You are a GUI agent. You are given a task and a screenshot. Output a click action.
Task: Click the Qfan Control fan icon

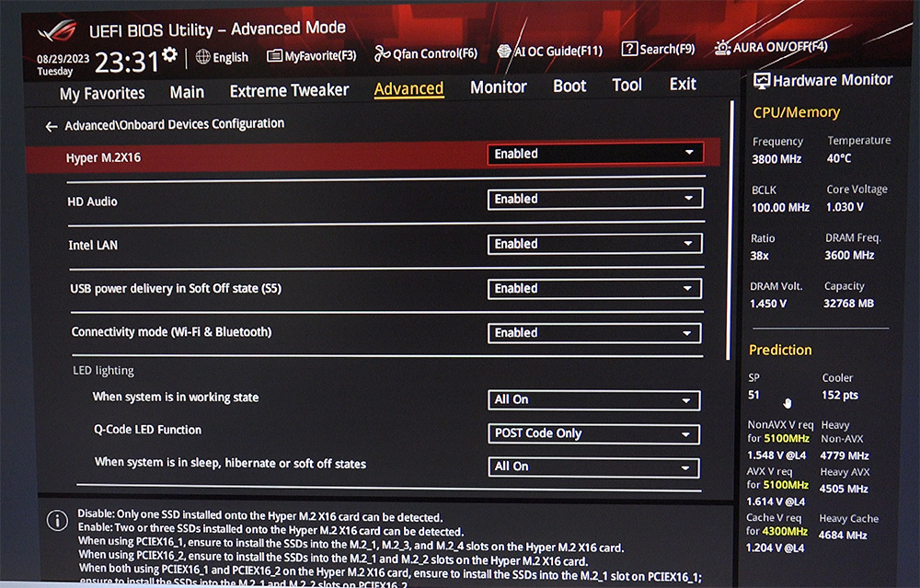point(382,54)
